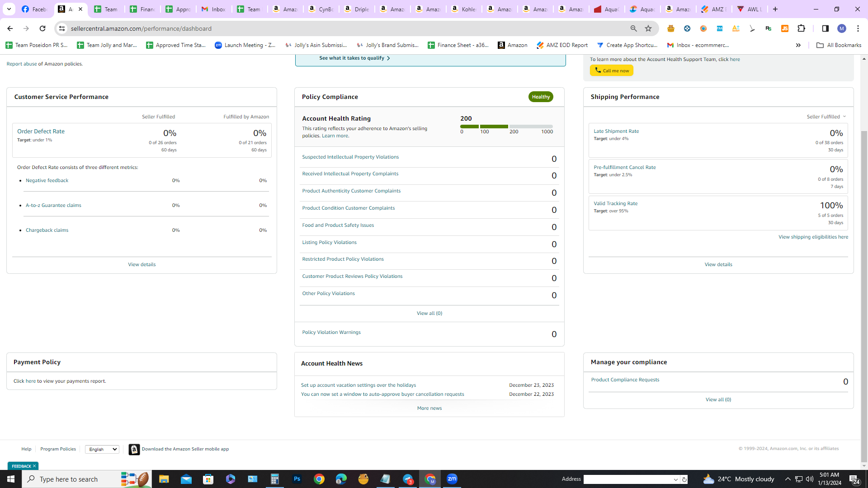Open Microsoft Store from taskbar

click(208, 479)
